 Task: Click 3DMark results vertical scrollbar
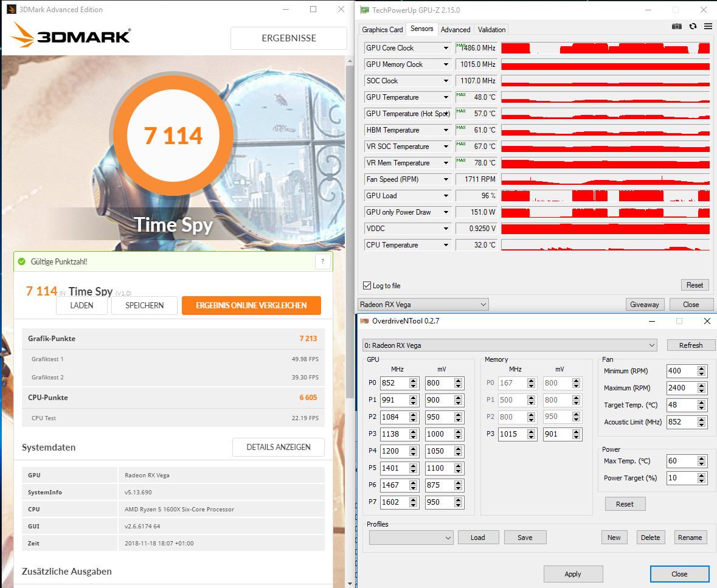[350, 231]
